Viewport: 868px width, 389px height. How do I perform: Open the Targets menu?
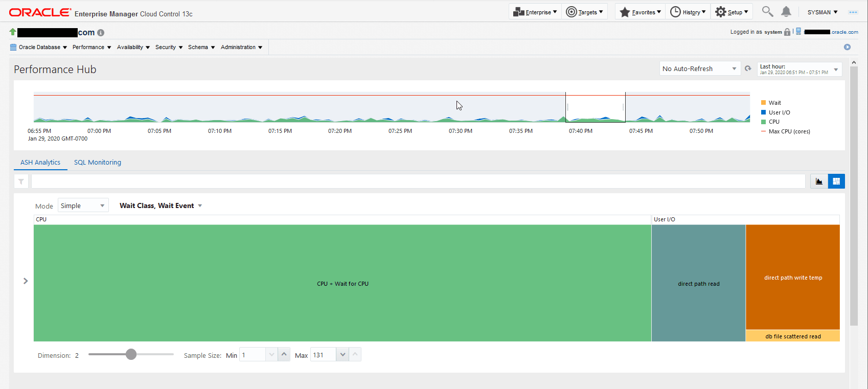[585, 12]
